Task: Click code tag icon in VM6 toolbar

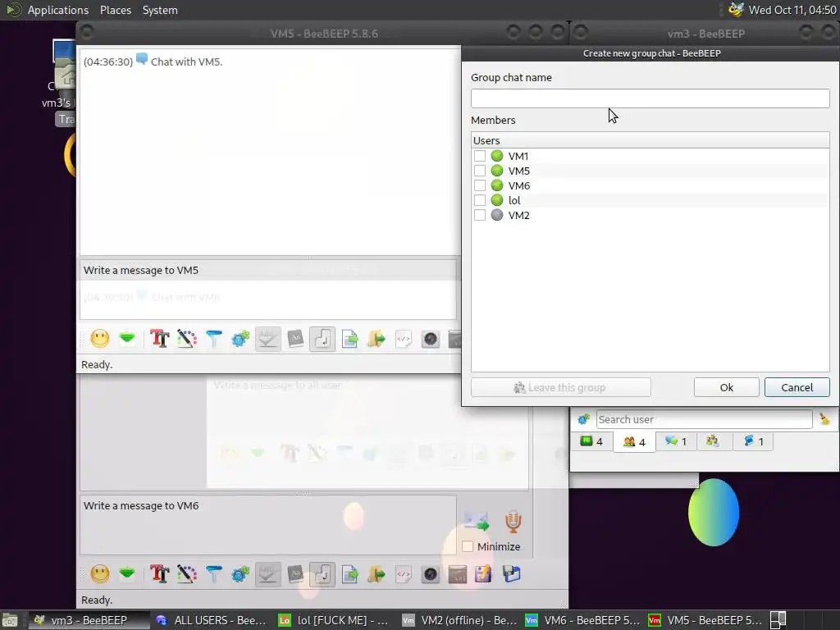Action: 404,574
